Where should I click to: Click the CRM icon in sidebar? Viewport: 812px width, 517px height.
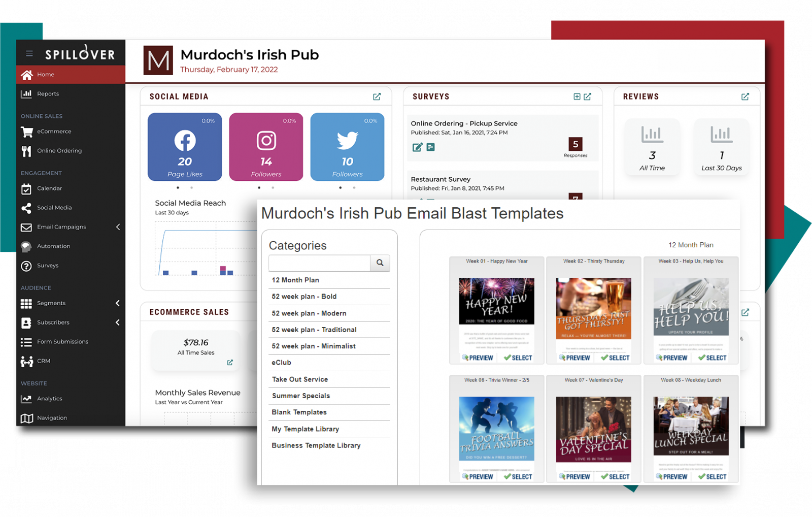coord(26,361)
